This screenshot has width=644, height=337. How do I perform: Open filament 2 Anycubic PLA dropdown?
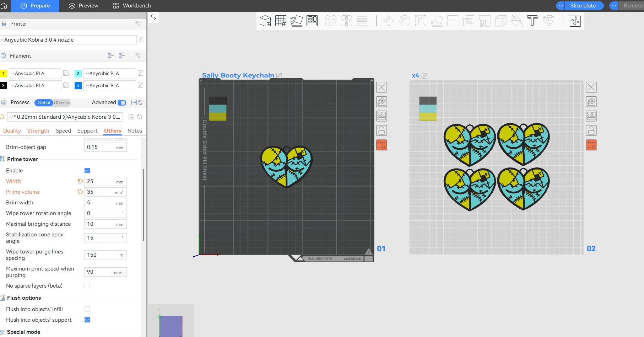tap(109, 74)
